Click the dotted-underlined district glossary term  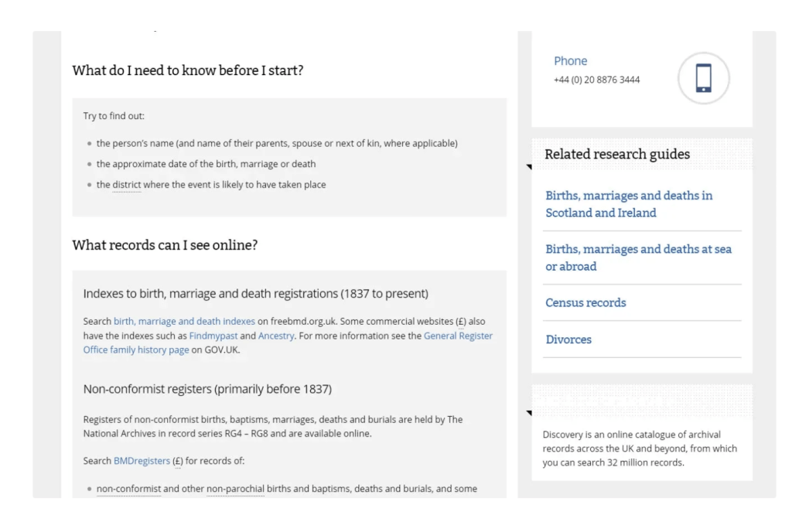coord(126,185)
